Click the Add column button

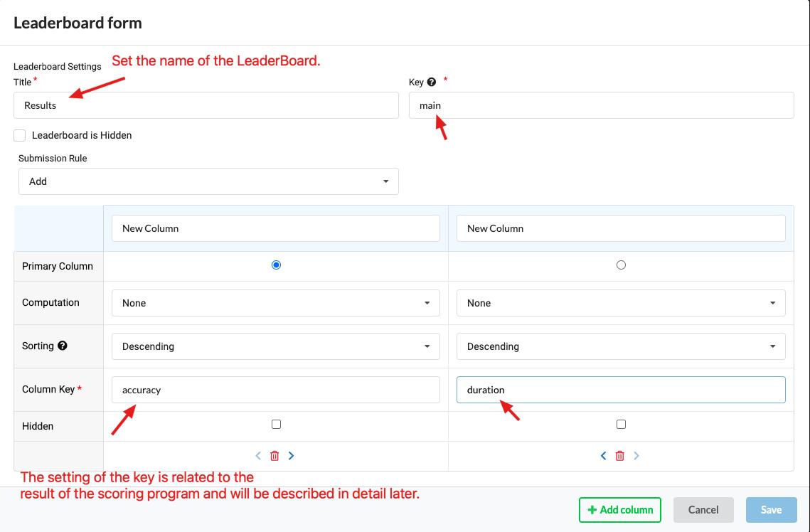click(620, 510)
